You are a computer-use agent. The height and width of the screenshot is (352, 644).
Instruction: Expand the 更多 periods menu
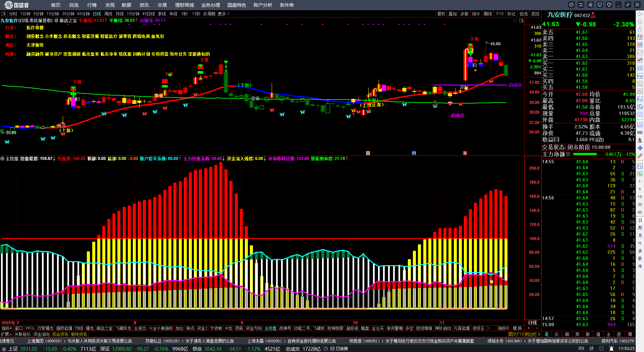(x=223, y=14)
